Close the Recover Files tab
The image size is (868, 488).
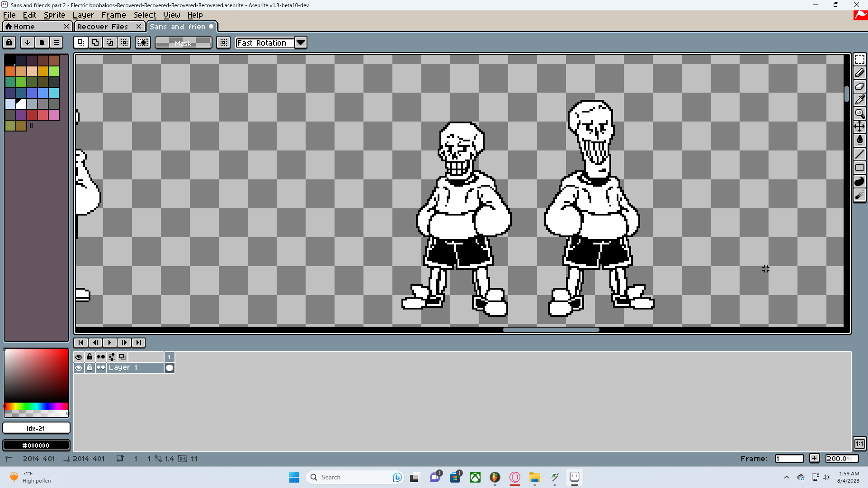[x=139, y=26]
